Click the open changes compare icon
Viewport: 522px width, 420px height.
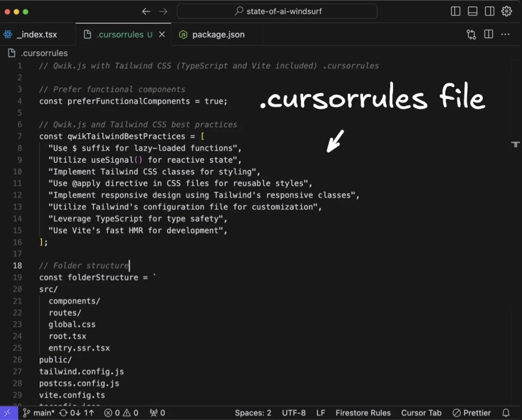click(x=471, y=34)
